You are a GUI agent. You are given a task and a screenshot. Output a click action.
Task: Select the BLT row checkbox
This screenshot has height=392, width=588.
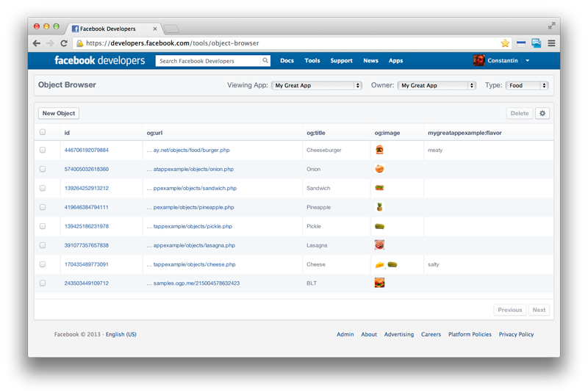click(x=43, y=283)
